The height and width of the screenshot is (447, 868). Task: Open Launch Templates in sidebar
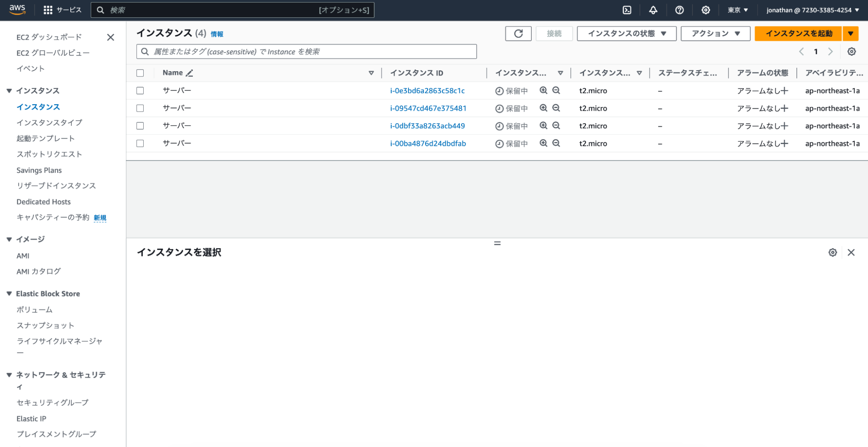click(x=46, y=138)
